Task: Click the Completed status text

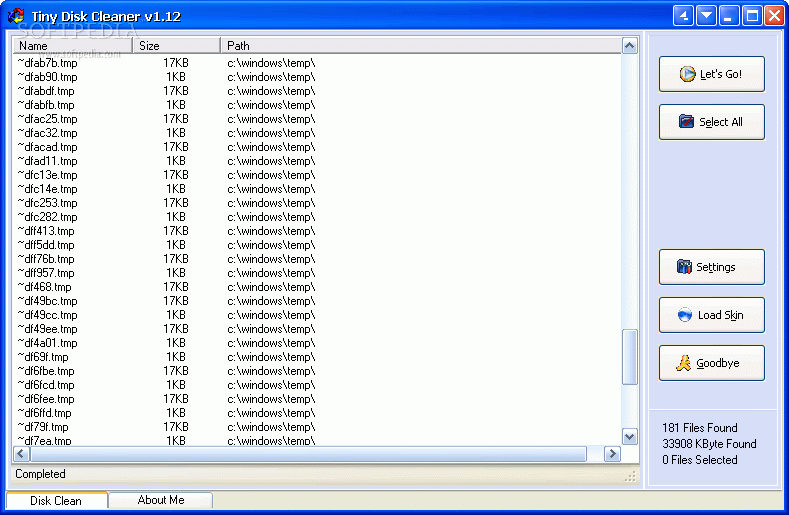Action: (40, 474)
